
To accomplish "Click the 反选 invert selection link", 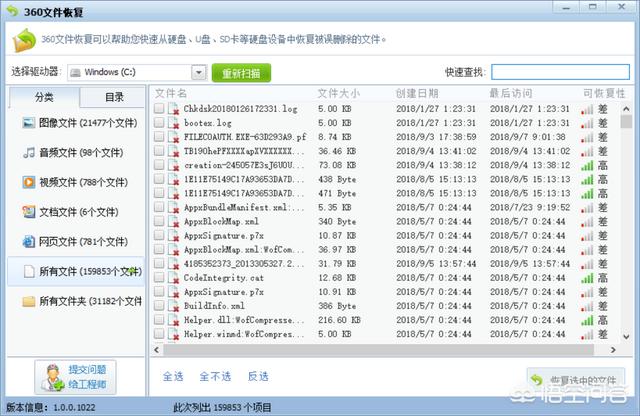I will [x=258, y=376].
